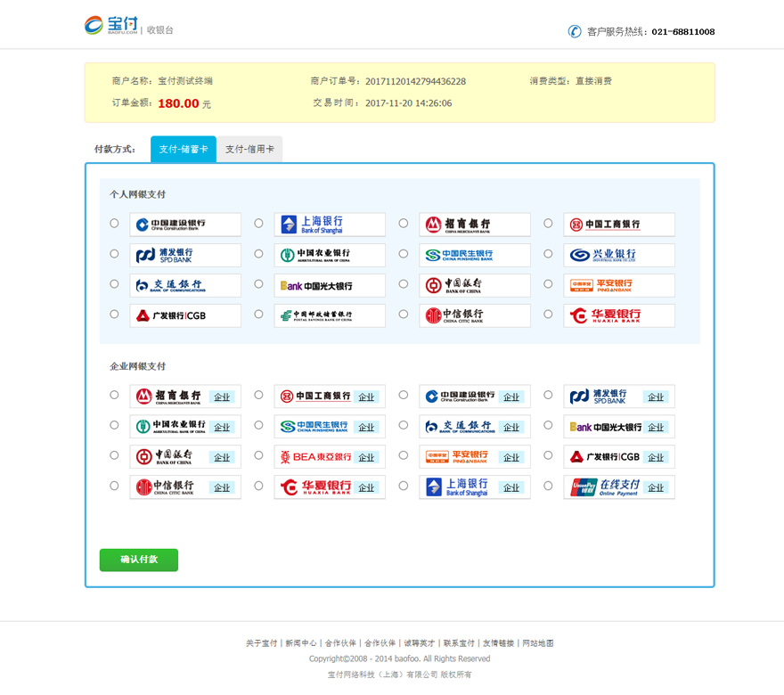
Task: Select the UnionPay 在线支付 logo
Action: 619,487
